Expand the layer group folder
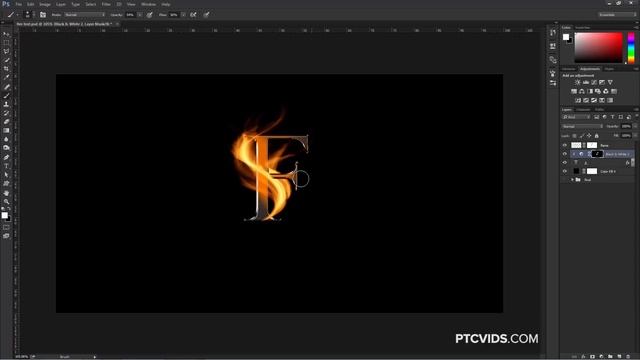Screen dimensions: 640x360 coord(572,180)
